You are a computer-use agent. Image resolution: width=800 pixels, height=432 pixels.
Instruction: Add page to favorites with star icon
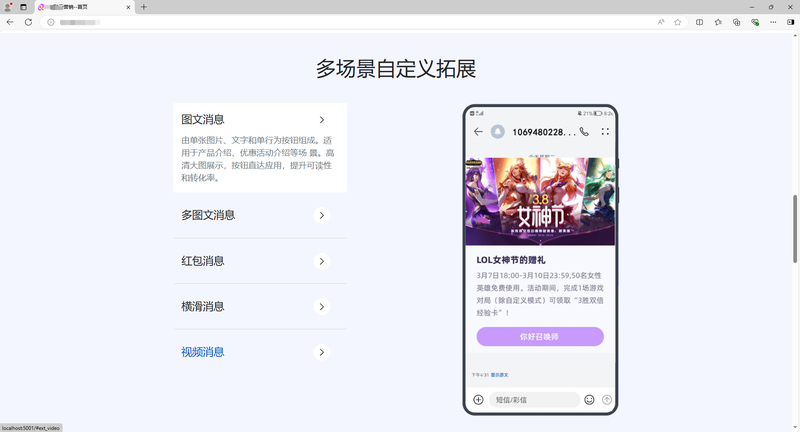[678, 22]
